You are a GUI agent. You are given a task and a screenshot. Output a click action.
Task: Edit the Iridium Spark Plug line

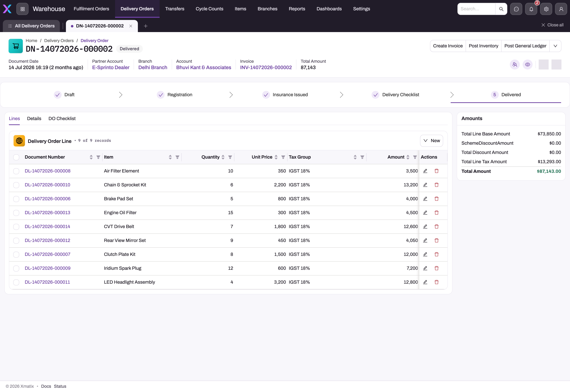pos(425,268)
